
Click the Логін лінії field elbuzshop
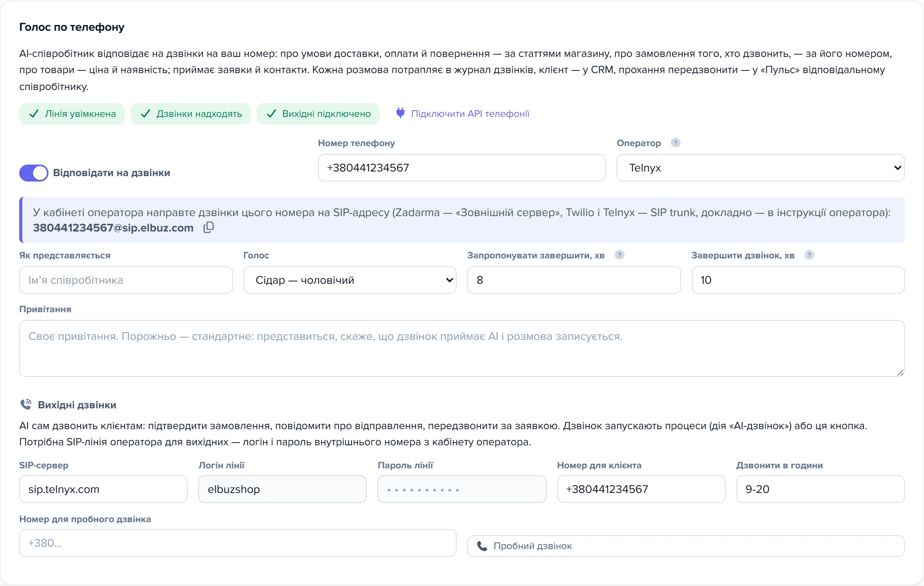click(283, 489)
